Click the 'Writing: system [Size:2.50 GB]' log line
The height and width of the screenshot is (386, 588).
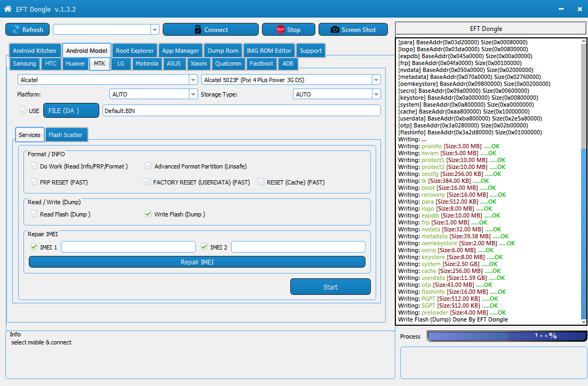[448, 264]
